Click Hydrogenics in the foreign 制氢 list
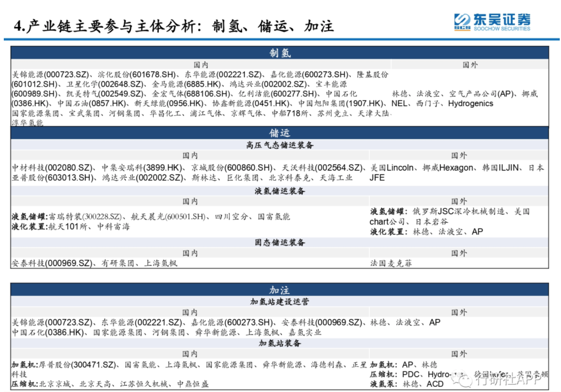This screenshot has width=561, height=392. pos(470,104)
